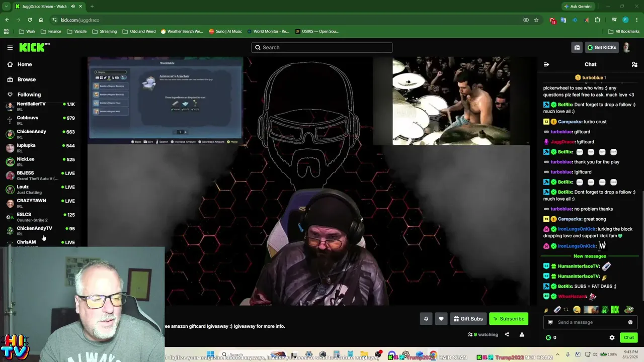Open the Cobbruvs channel in Following
644x362 pixels.
[x=41, y=120]
